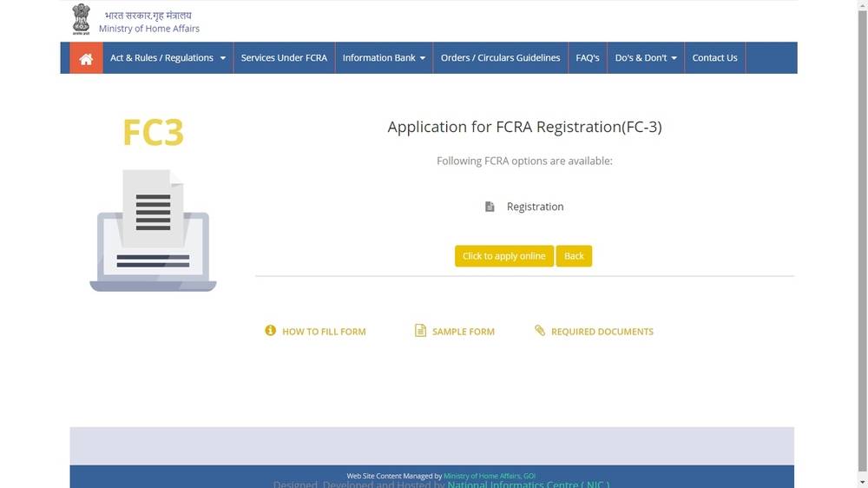The width and height of the screenshot is (868, 488).
Task: Follow the Ministry of Home Affairs, GOI footer link
Action: pos(490,476)
